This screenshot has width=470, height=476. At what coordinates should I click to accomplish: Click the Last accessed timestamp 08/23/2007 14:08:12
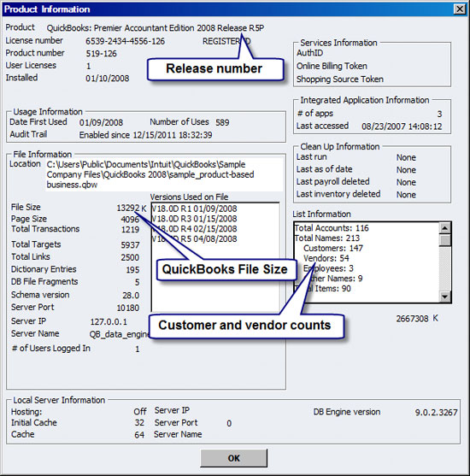coord(402,126)
